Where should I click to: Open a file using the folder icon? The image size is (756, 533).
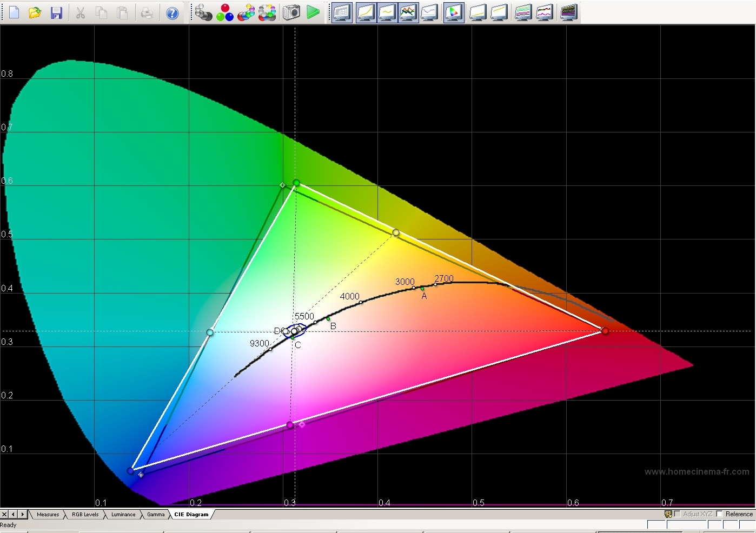point(35,12)
